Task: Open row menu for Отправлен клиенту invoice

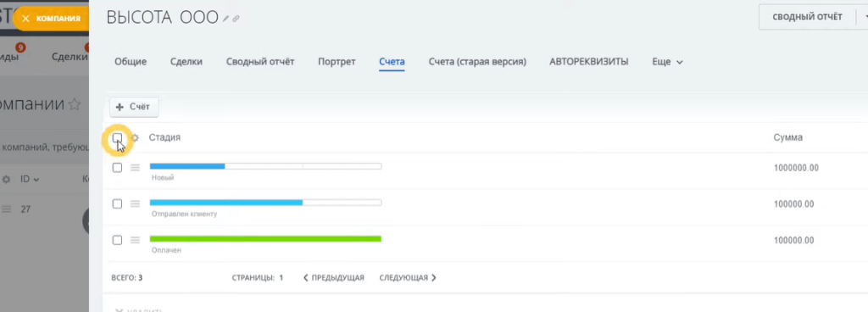Action: tap(135, 204)
